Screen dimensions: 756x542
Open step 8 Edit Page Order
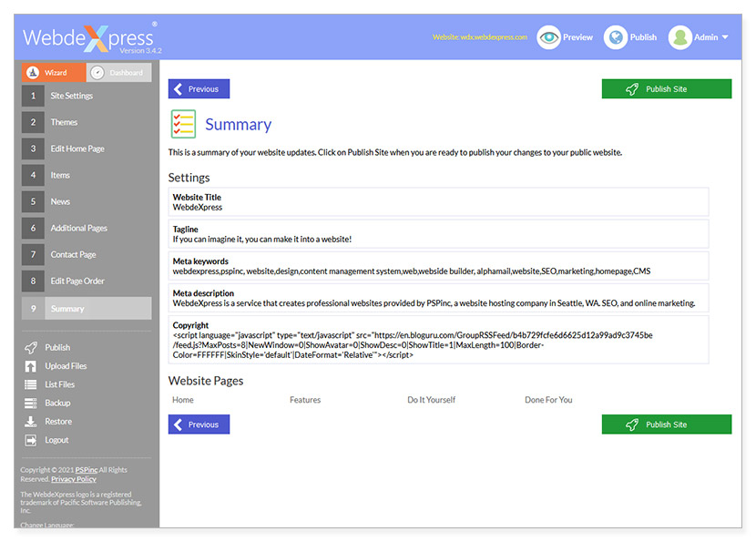(x=87, y=281)
